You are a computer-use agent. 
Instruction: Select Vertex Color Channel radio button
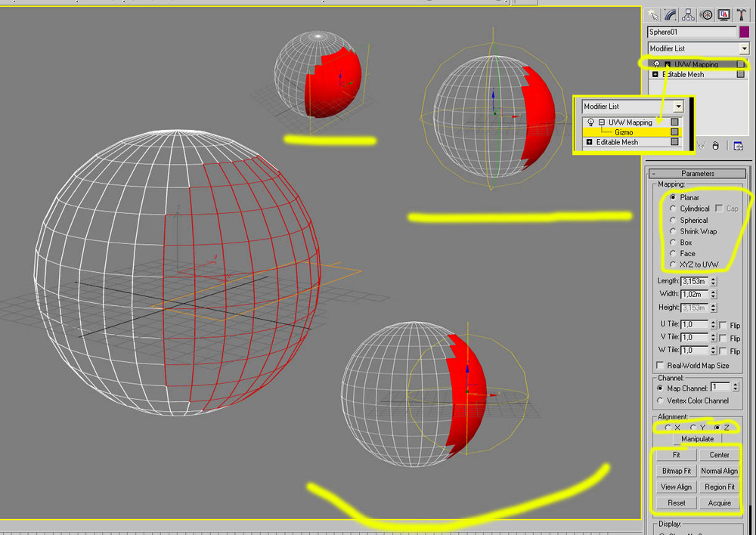click(660, 400)
